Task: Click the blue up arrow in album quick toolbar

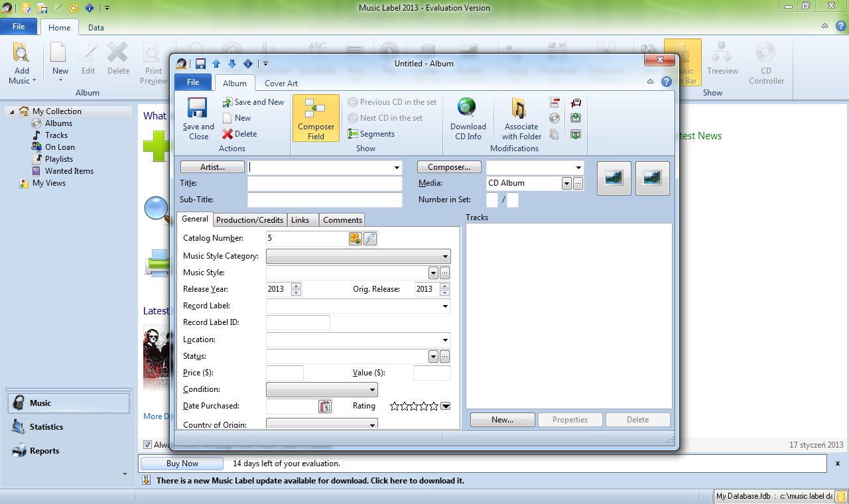Action: [216, 64]
